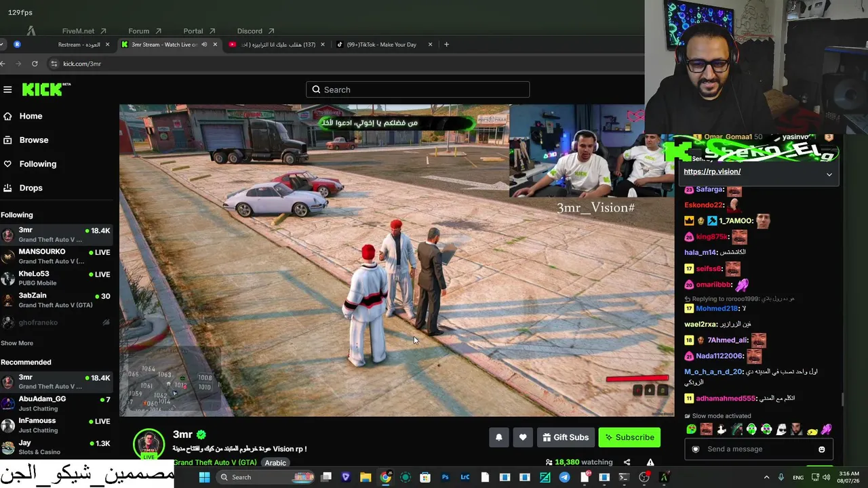Open FiveM.net link in overlay
This screenshot has width=868, height=488.
[x=84, y=31]
